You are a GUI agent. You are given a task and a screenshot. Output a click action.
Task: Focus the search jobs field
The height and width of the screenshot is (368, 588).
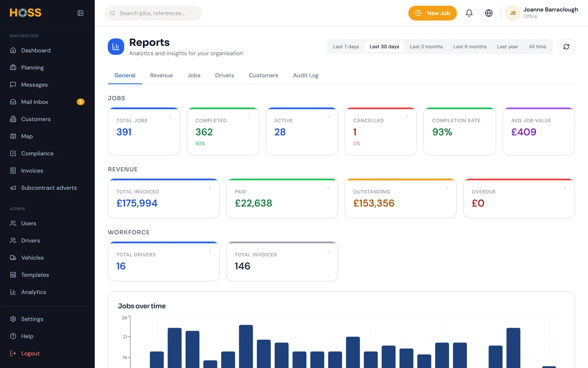click(x=154, y=13)
